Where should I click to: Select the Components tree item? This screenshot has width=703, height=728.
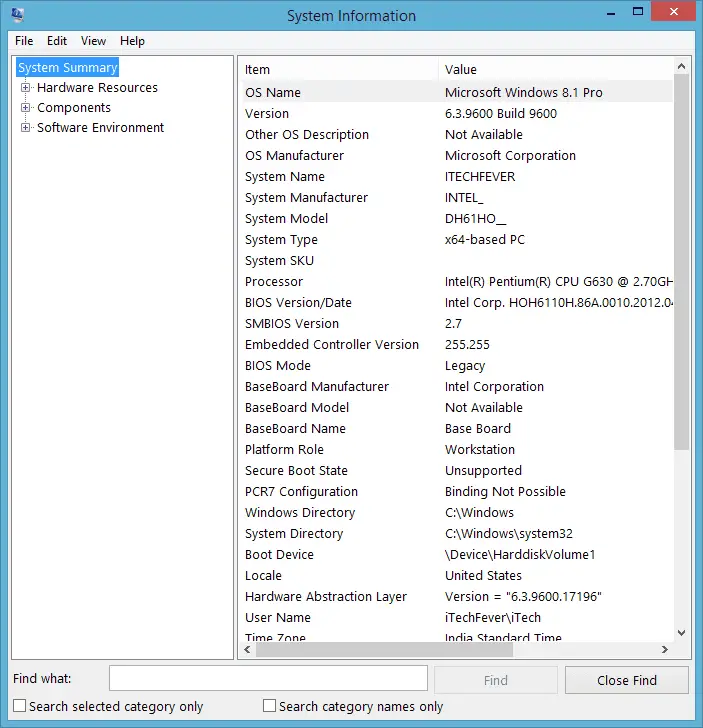74,107
